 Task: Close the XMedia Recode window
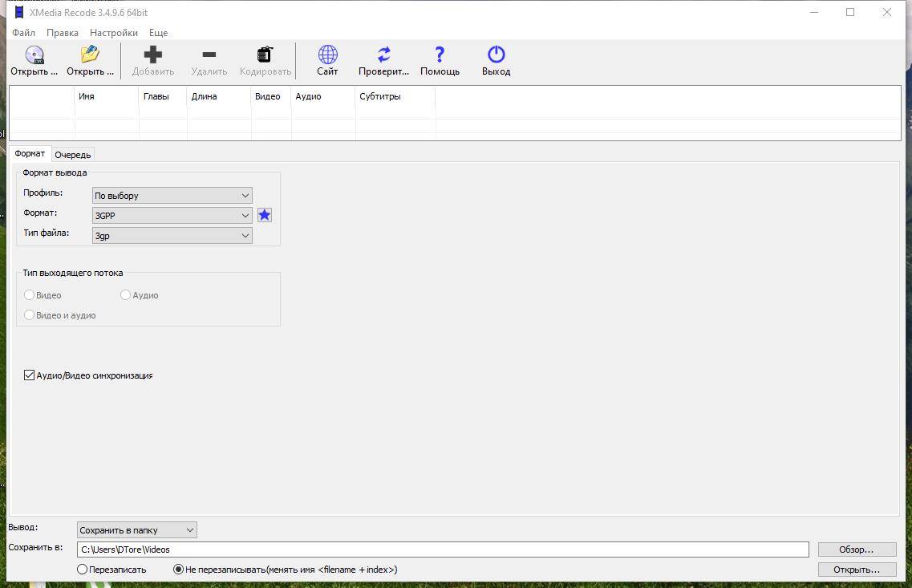(886, 12)
